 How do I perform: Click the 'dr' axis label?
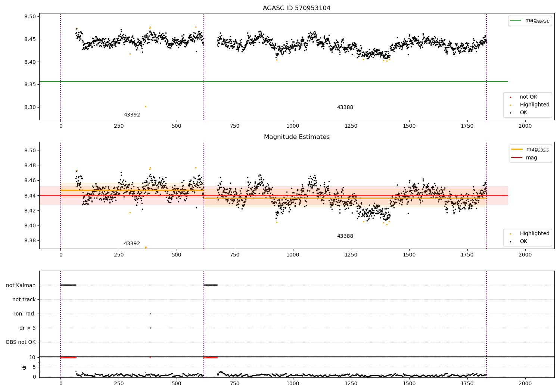pos(24,367)
